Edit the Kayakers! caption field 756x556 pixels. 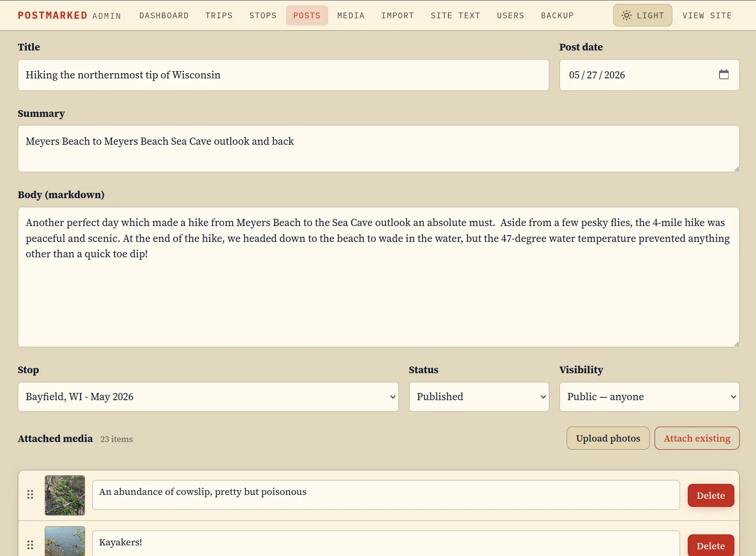tap(386, 543)
